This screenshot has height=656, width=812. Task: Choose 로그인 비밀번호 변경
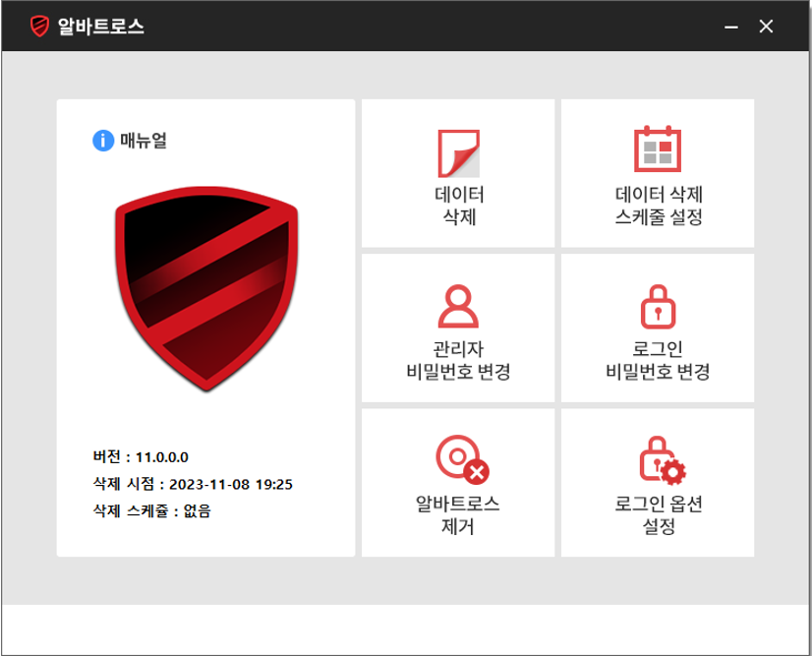657,360
